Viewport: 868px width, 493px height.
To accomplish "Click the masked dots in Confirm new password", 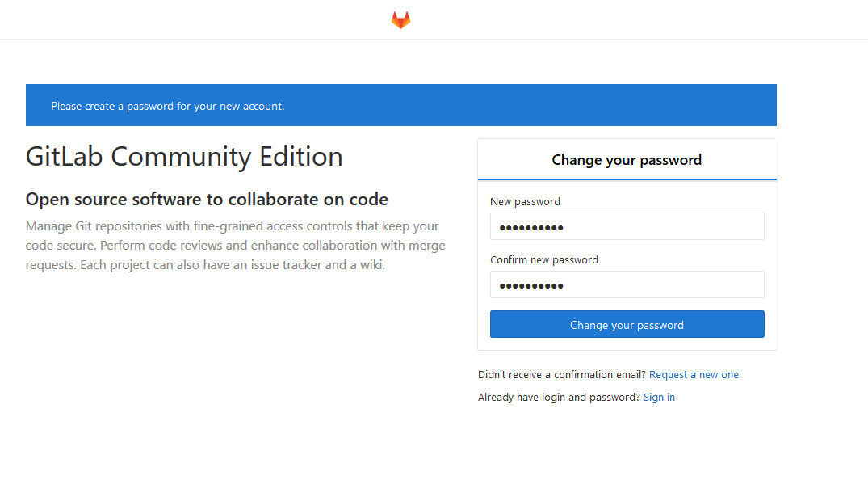I will (530, 286).
